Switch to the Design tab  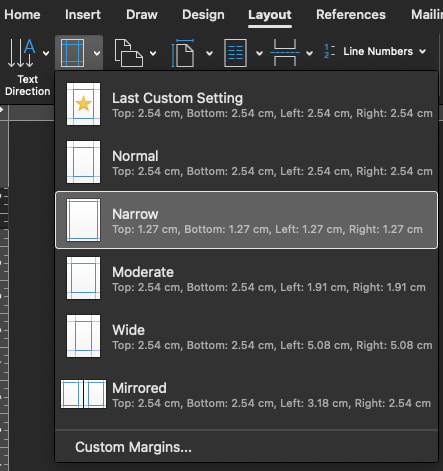203,15
